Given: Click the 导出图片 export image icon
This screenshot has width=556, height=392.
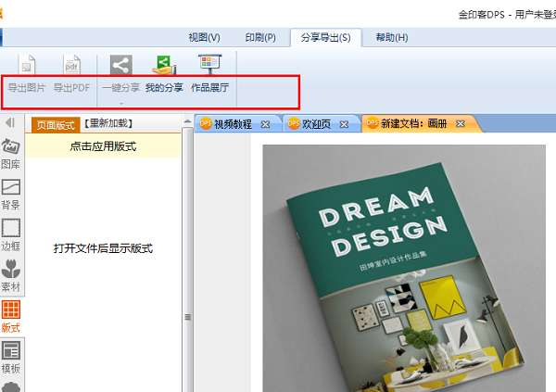Looking at the screenshot, I should point(27,64).
